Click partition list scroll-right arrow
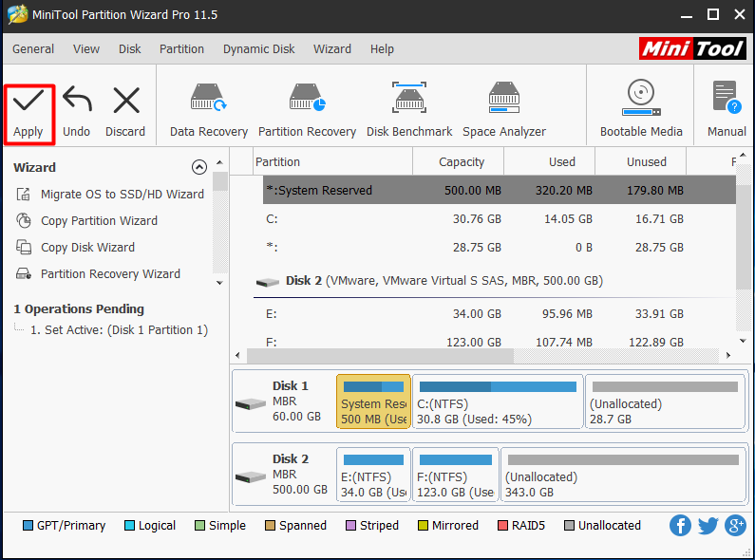755x560 pixels. [x=728, y=356]
